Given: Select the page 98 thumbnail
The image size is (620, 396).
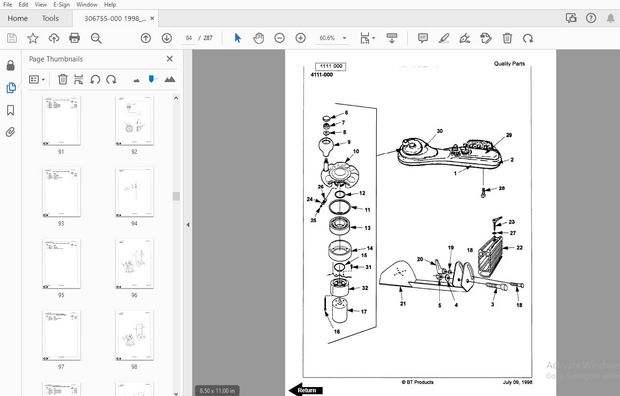Looking at the screenshot, I should pyautogui.click(x=134, y=335).
